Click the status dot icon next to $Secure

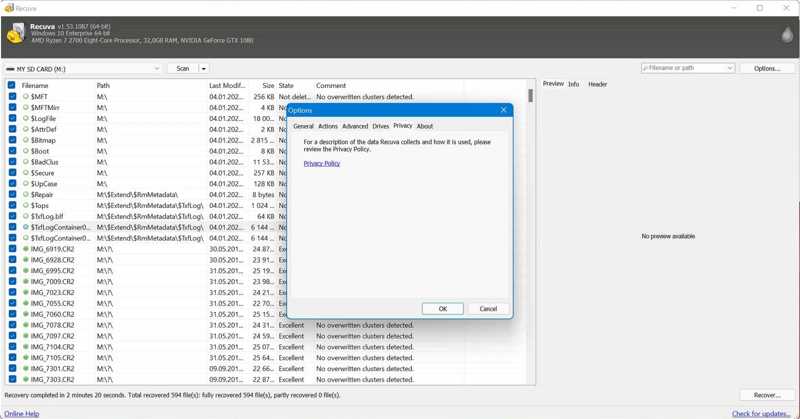tap(26, 172)
